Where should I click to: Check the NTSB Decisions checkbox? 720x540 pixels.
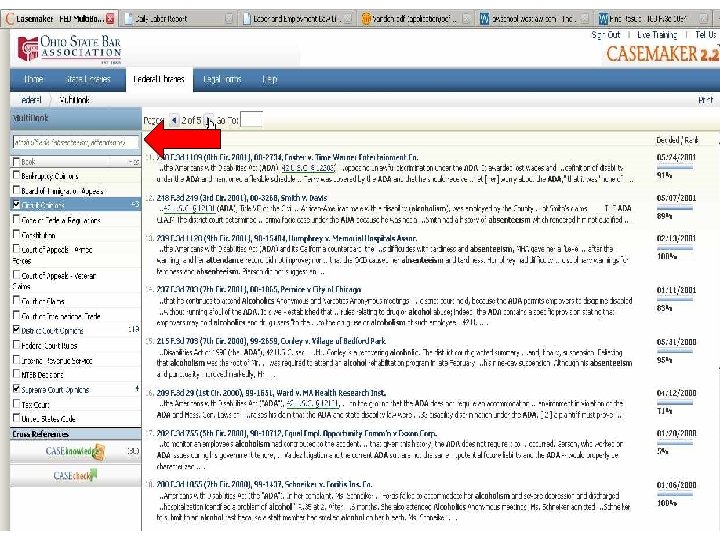tap(17, 374)
